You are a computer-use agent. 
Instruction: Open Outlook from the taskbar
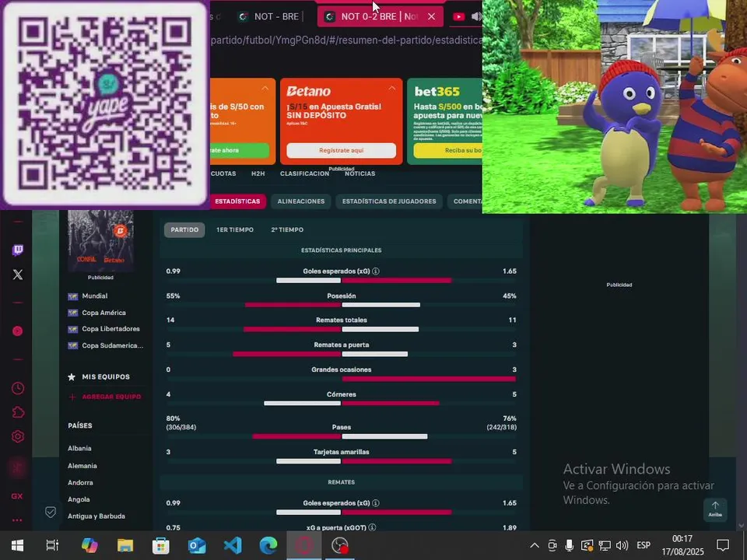(197, 545)
